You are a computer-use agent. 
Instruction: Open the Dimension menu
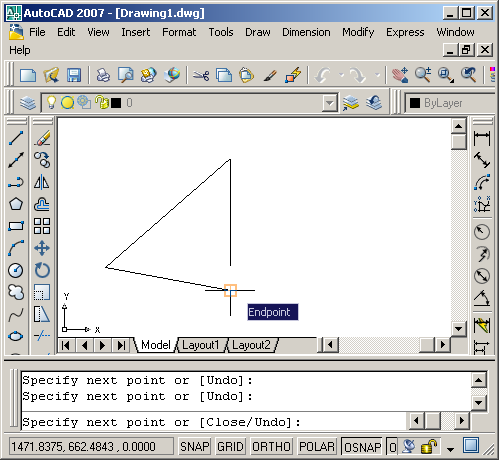click(x=306, y=32)
